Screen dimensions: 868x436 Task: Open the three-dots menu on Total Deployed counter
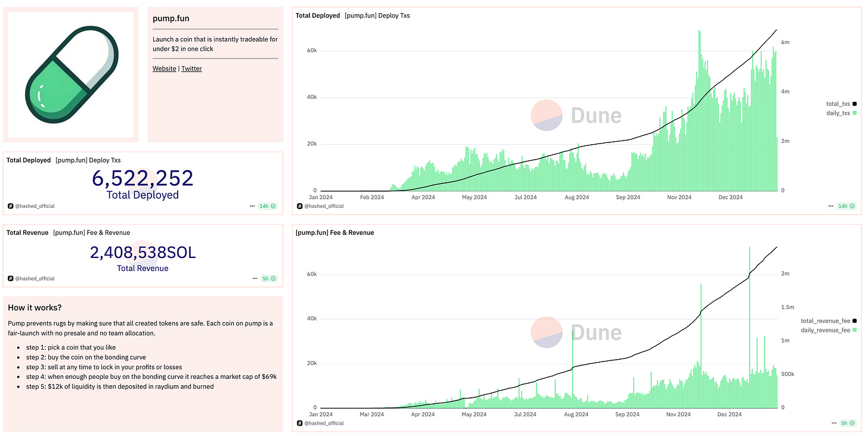coord(253,206)
